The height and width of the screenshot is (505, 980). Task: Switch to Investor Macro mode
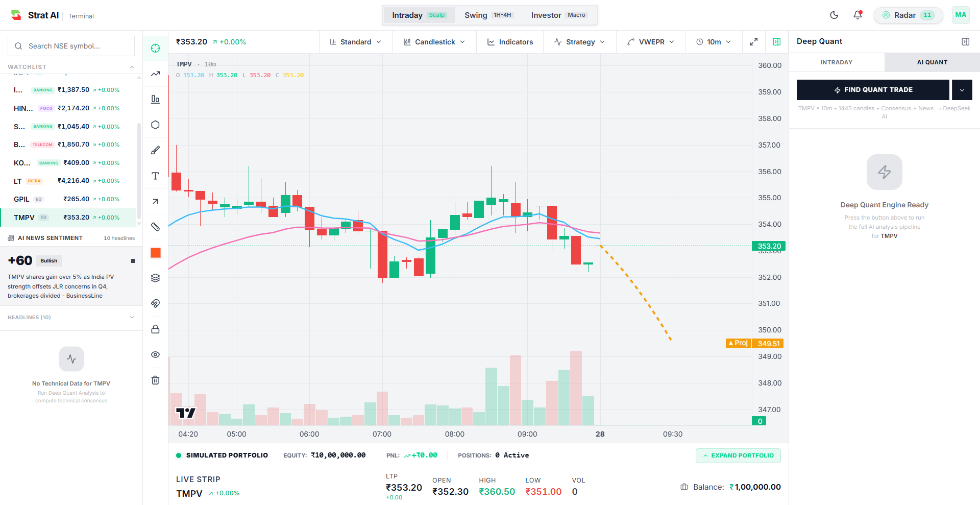(559, 15)
